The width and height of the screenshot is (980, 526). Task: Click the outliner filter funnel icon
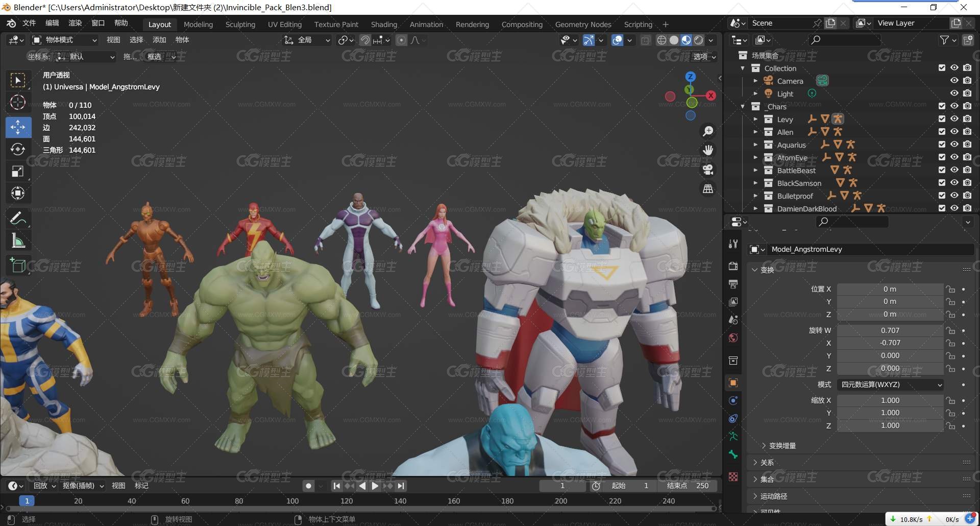(x=945, y=40)
